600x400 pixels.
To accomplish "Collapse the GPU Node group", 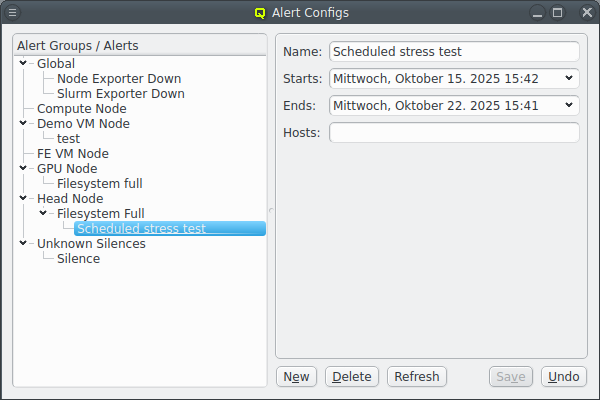I will pos(23,167).
